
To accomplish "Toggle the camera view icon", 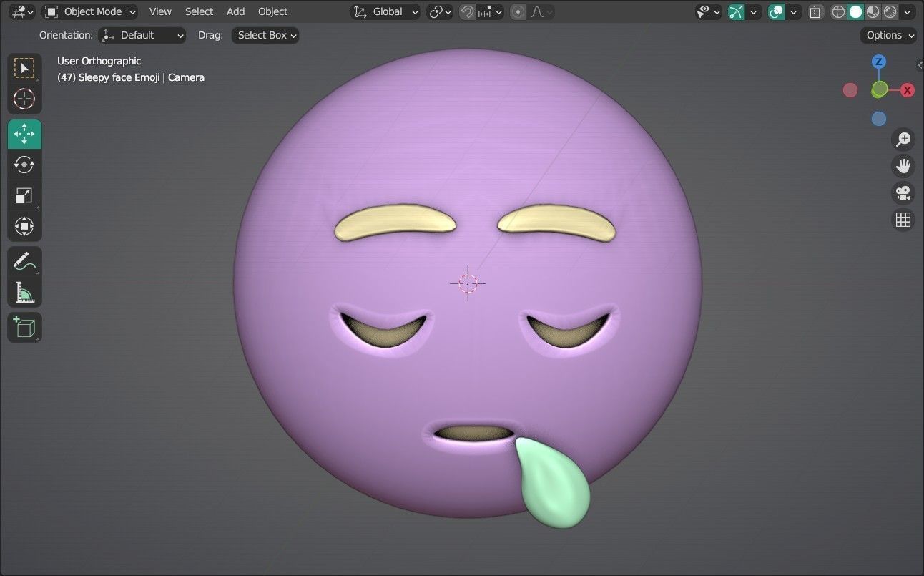I will point(903,192).
